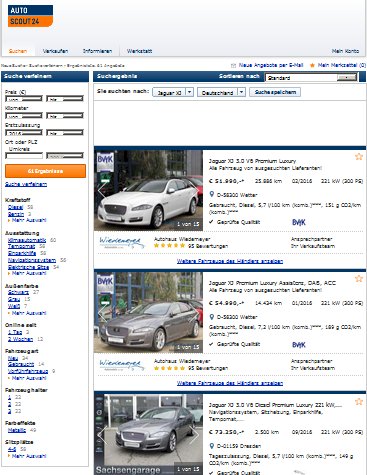
Task: Switch to the Verkaufen tab
Action: point(55,51)
